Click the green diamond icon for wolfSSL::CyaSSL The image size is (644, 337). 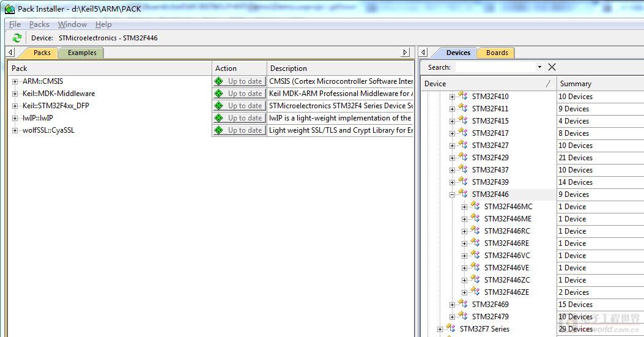219,130
